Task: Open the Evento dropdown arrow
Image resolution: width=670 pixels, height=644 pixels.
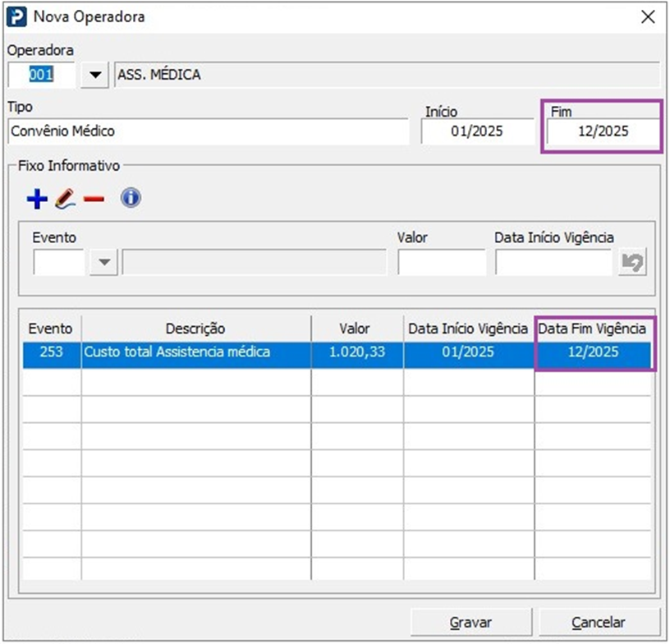Action: coord(103,261)
